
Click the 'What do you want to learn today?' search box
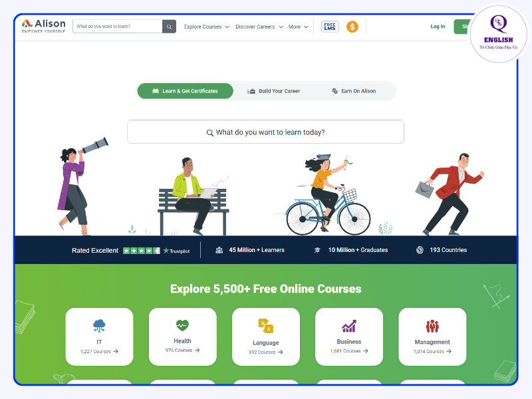pyautogui.click(x=265, y=132)
